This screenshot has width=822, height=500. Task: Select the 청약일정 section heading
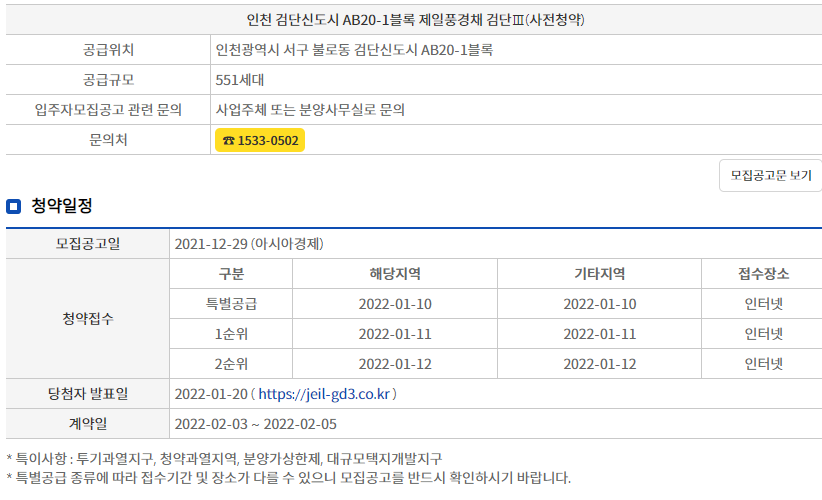62,205
